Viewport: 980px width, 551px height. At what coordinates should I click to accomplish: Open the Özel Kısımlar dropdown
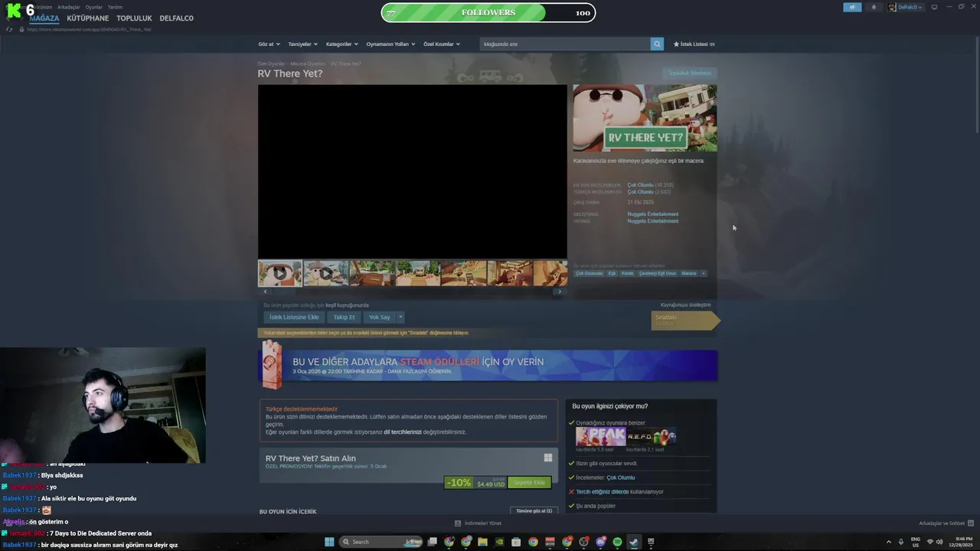pos(442,44)
